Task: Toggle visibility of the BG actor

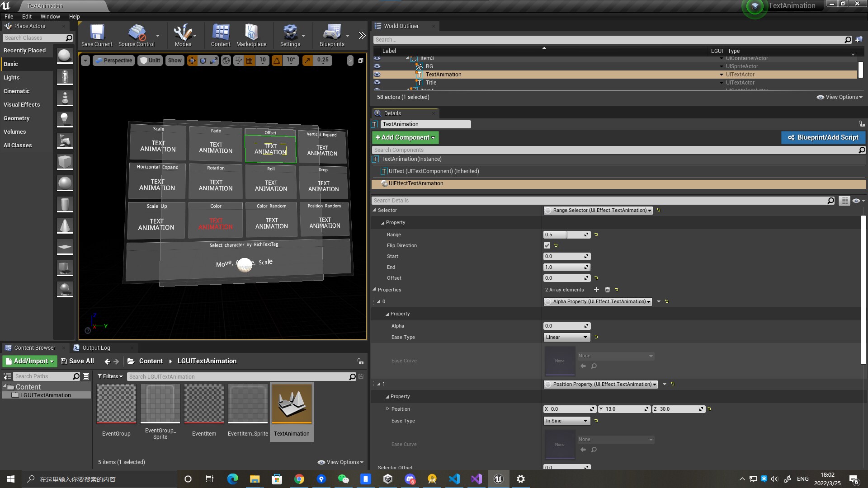Action: [x=377, y=66]
